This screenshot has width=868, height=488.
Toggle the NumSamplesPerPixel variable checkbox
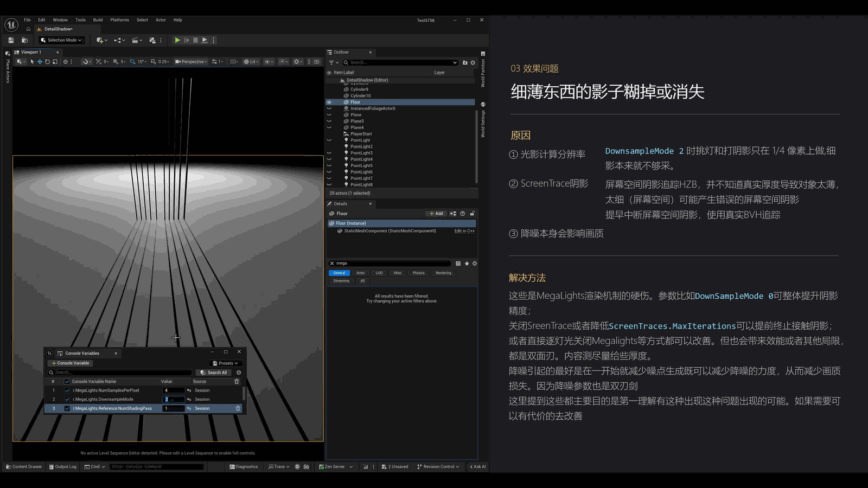coord(67,390)
